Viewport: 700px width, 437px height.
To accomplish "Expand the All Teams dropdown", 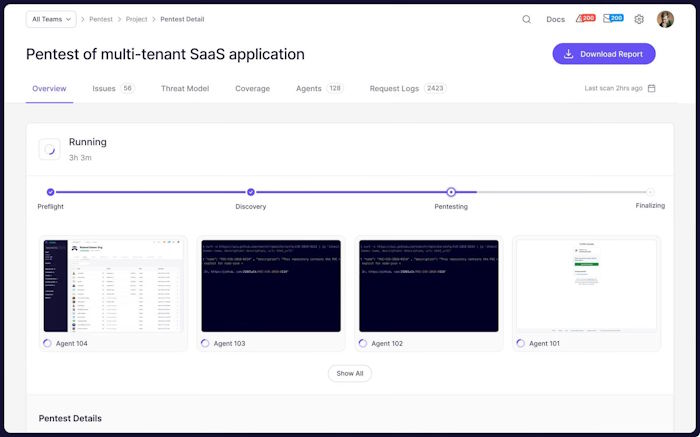I will click(51, 19).
